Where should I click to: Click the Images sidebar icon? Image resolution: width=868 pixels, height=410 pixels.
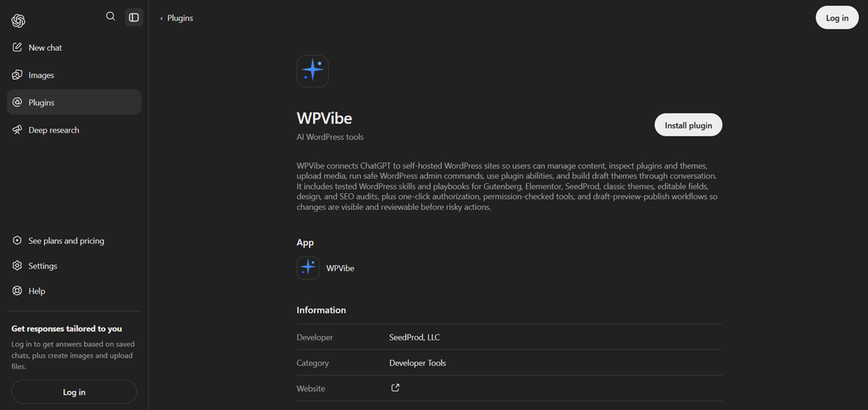pyautogui.click(x=17, y=75)
